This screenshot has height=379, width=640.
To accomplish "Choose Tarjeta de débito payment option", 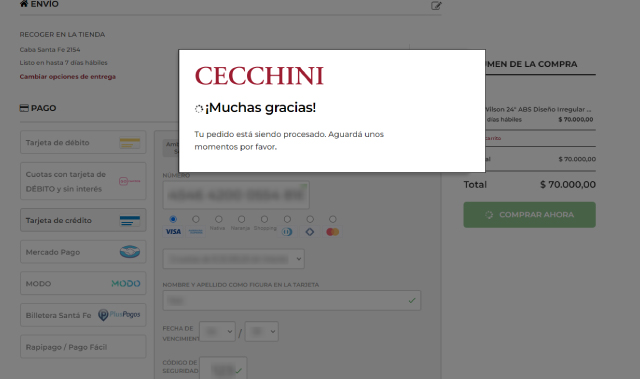I will click(83, 142).
